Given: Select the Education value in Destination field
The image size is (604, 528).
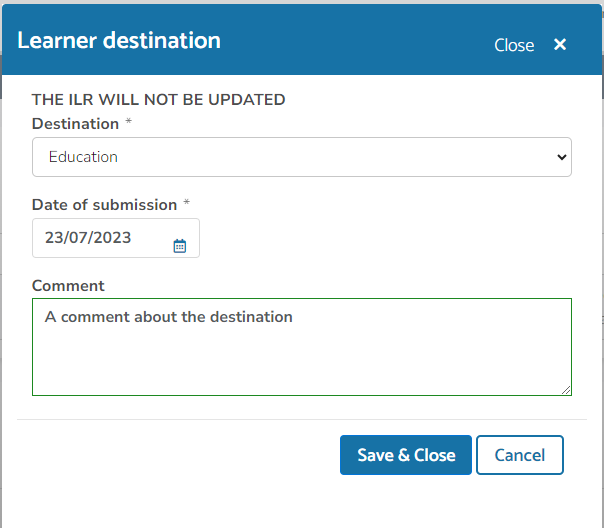Looking at the screenshot, I should tap(83, 157).
